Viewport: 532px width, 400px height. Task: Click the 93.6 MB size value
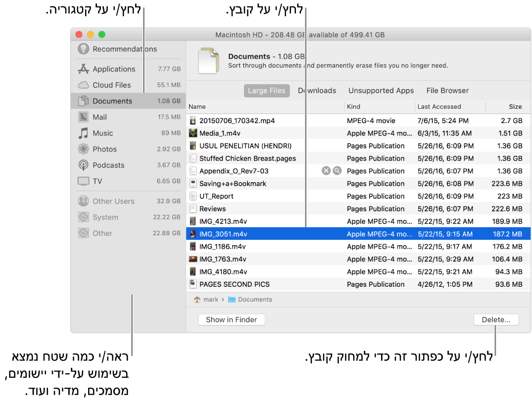509,284
